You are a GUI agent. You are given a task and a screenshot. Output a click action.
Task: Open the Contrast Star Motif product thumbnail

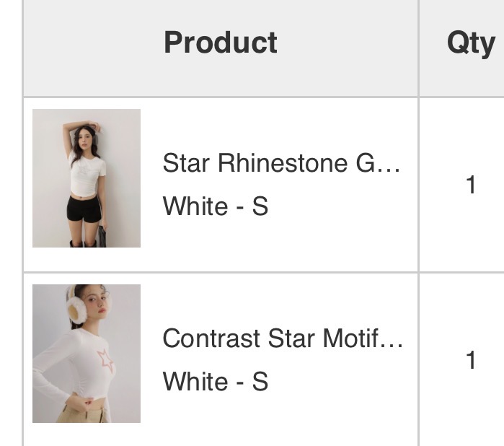(87, 354)
